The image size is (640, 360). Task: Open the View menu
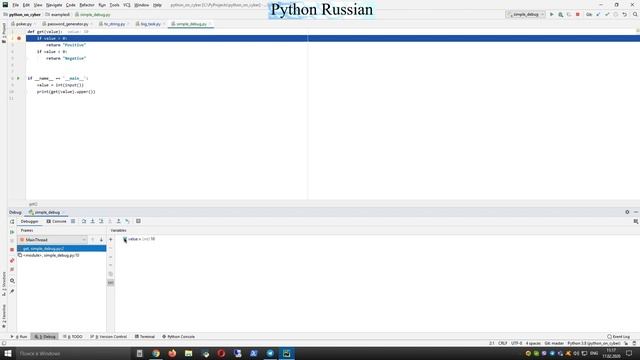tap(38, 5)
